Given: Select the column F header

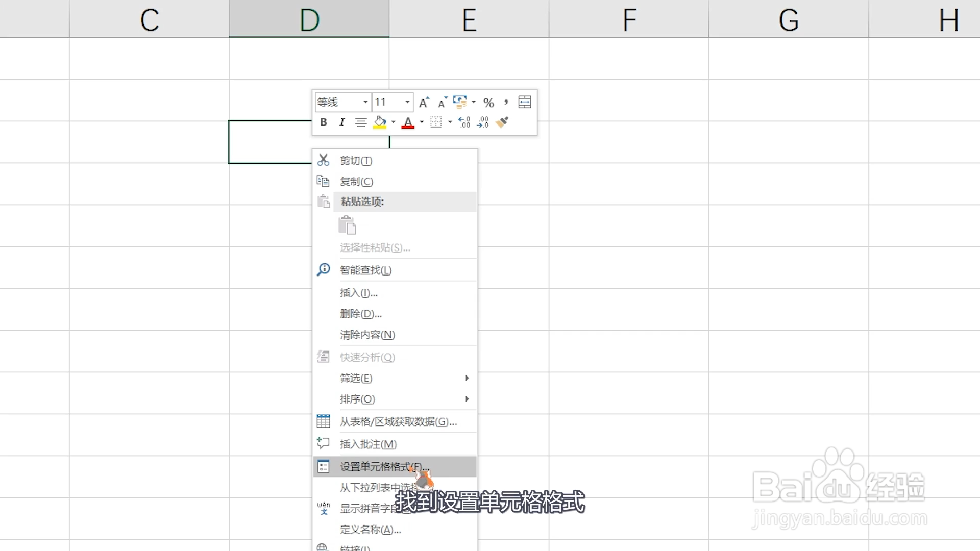Looking at the screenshot, I should pos(629,19).
